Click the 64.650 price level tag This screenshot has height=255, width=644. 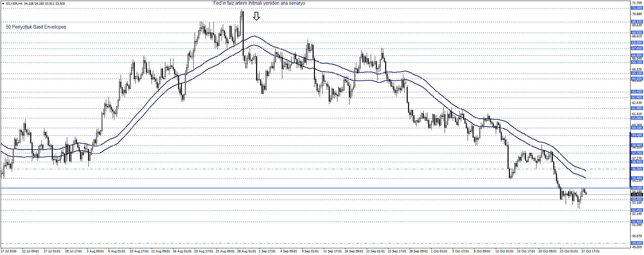[637, 79]
